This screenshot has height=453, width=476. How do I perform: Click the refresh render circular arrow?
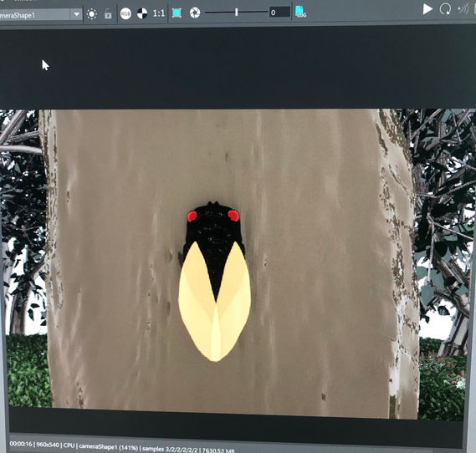445,9
